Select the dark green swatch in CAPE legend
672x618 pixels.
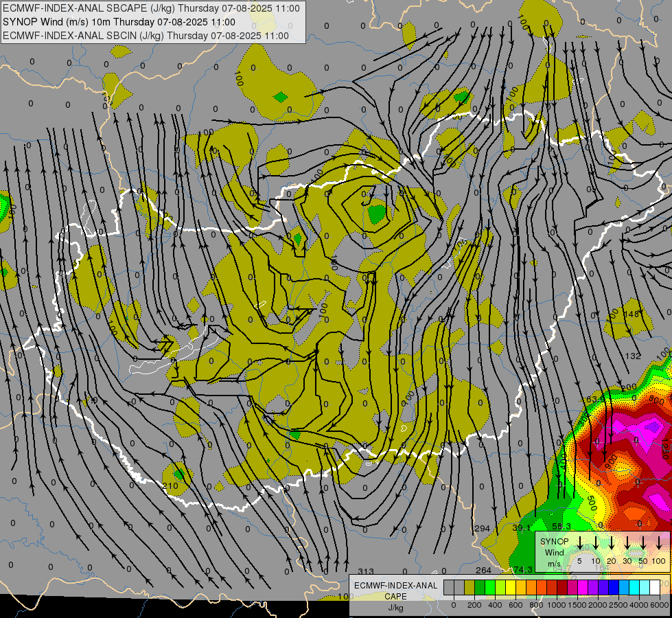[480, 587]
